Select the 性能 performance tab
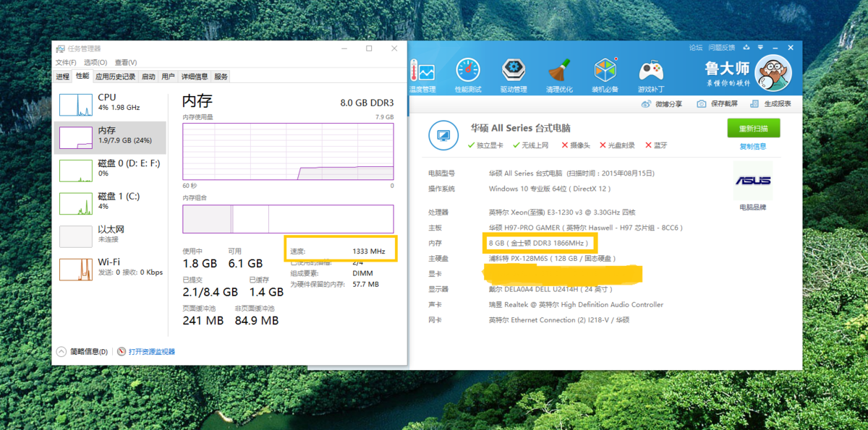The width and height of the screenshot is (868, 430). point(82,76)
